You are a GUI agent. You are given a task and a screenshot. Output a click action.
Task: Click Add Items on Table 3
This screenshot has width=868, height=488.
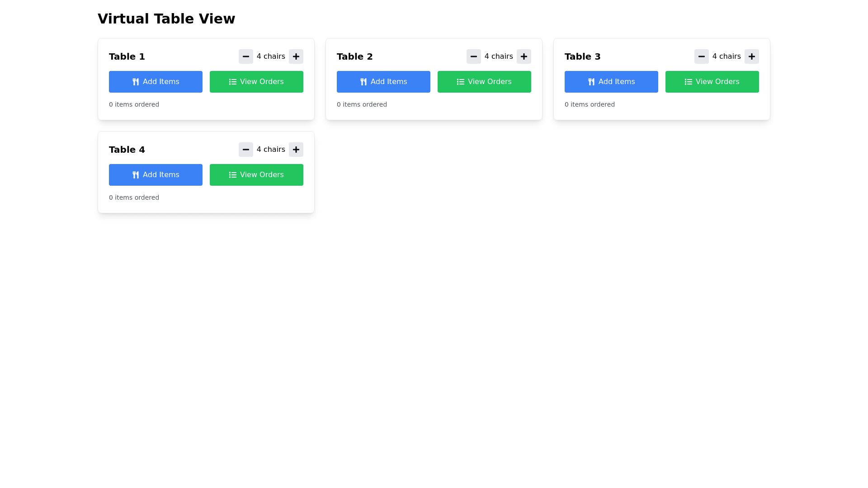(611, 82)
